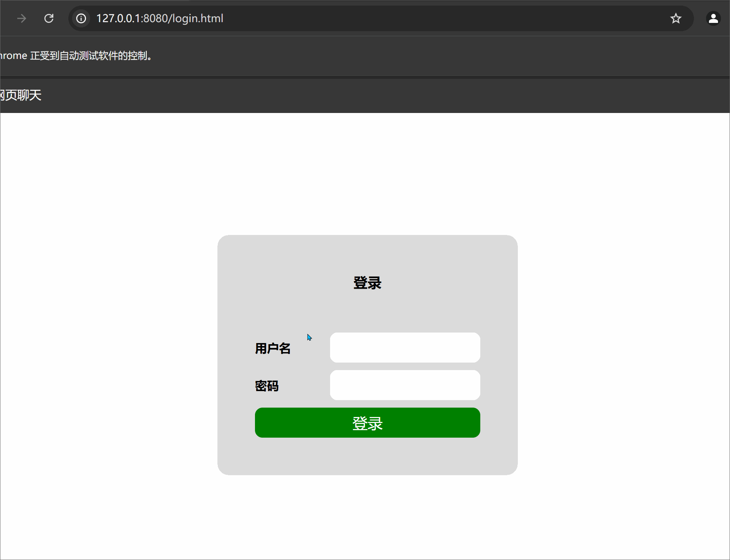The width and height of the screenshot is (730, 560).
Task: View site information icon beside URL
Action: tap(81, 18)
